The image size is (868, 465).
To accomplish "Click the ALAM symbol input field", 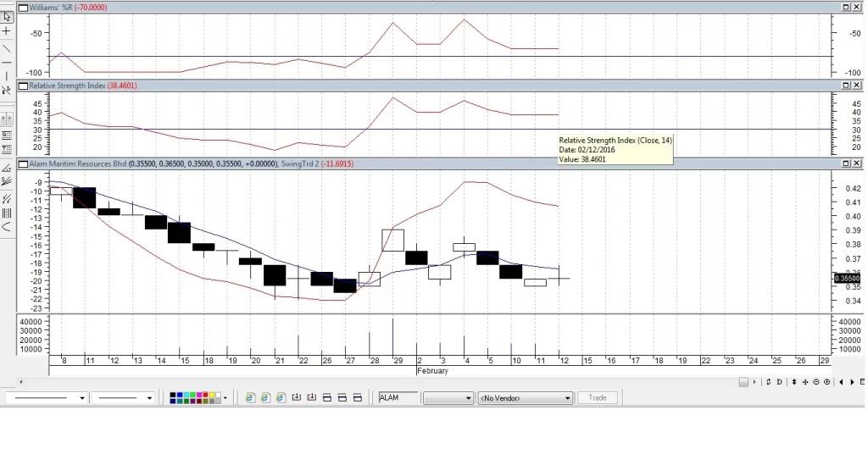I will (398, 397).
